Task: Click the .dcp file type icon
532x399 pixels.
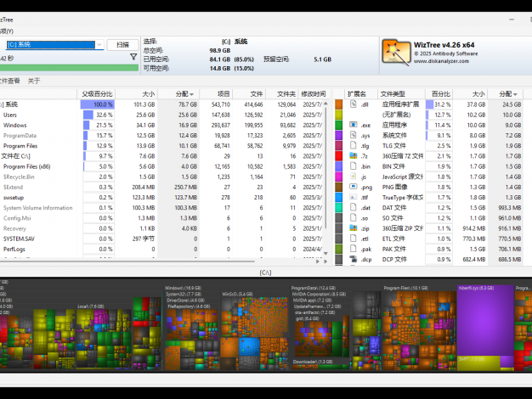Action: pos(354,259)
